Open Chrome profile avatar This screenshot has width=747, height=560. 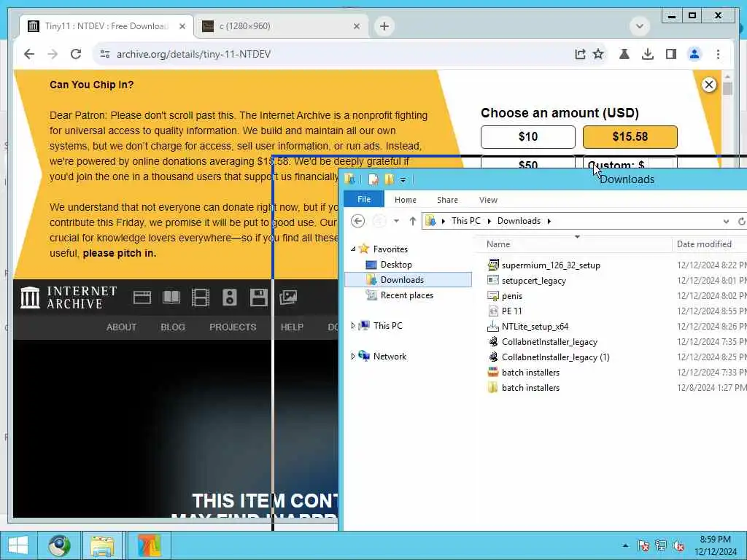coord(694,54)
